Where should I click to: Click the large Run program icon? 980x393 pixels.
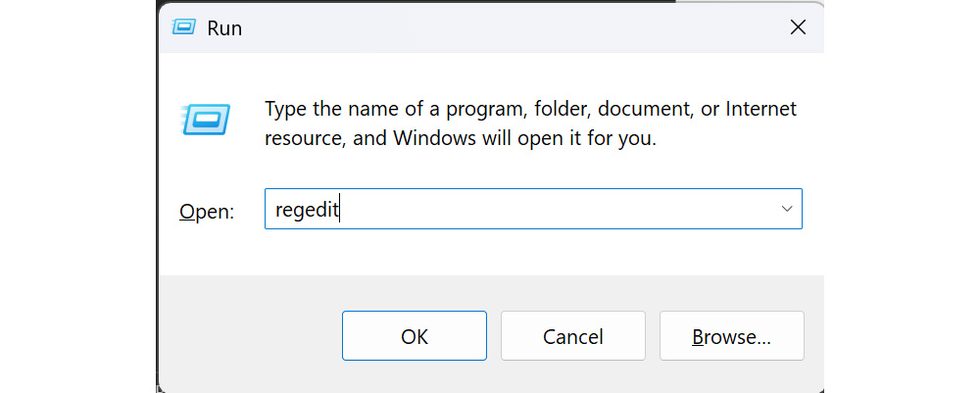207,120
